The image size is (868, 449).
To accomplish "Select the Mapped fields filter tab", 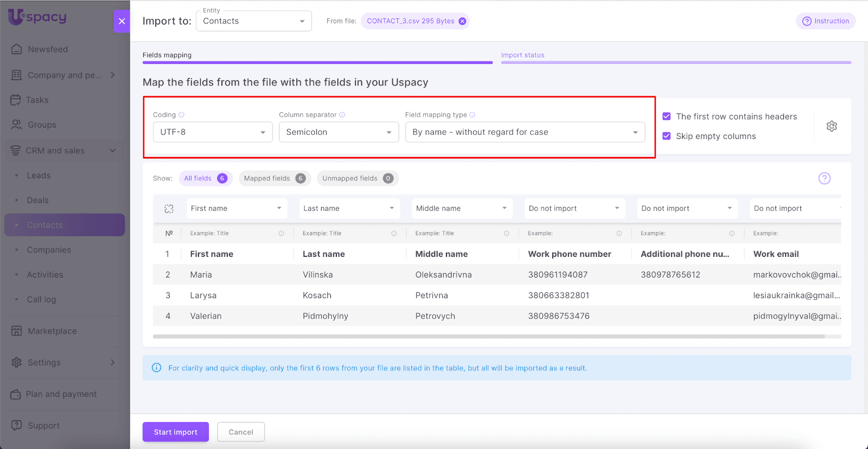I will point(274,178).
